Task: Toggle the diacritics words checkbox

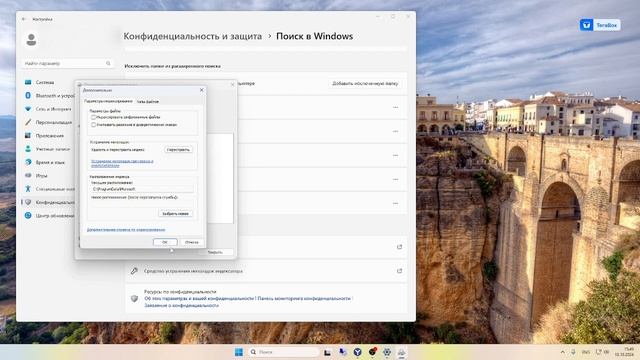Action: (x=93, y=125)
